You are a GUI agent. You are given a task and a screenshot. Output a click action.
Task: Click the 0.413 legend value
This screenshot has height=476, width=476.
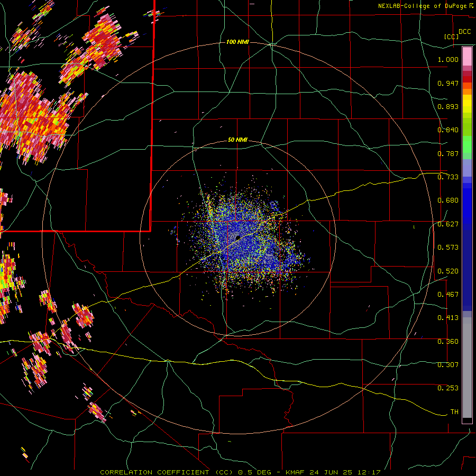[x=448, y=318]
